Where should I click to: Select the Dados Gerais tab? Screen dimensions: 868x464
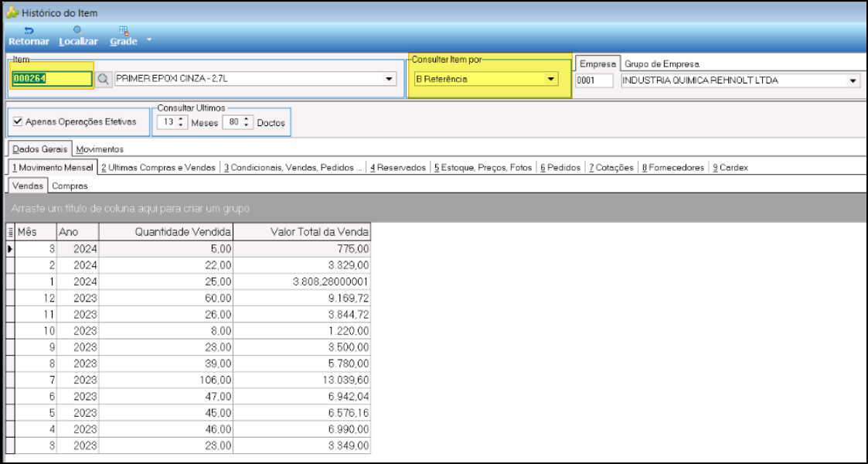tap(40, 149)
